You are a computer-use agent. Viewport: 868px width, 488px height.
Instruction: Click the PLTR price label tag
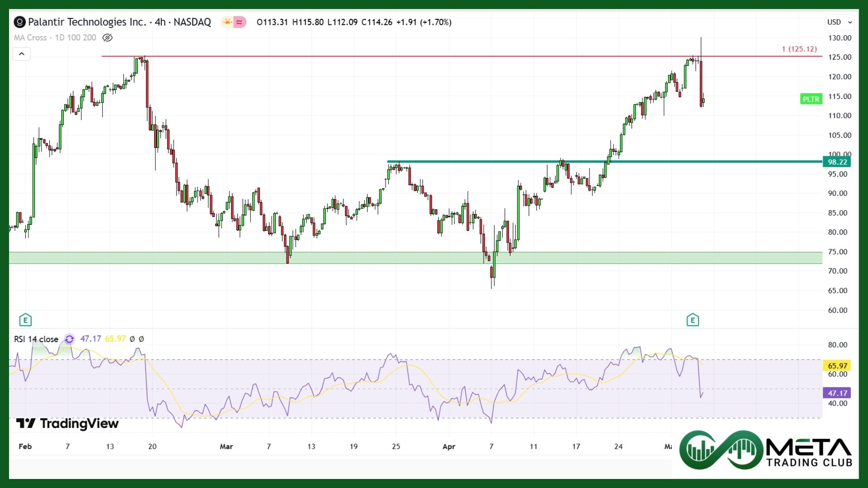click(811, 99)
